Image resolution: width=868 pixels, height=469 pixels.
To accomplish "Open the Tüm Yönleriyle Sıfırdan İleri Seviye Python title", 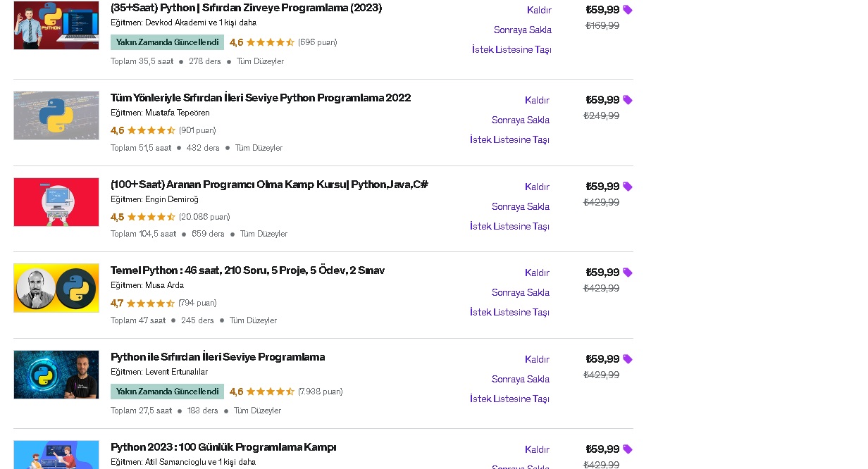I will tap(261, 98).
